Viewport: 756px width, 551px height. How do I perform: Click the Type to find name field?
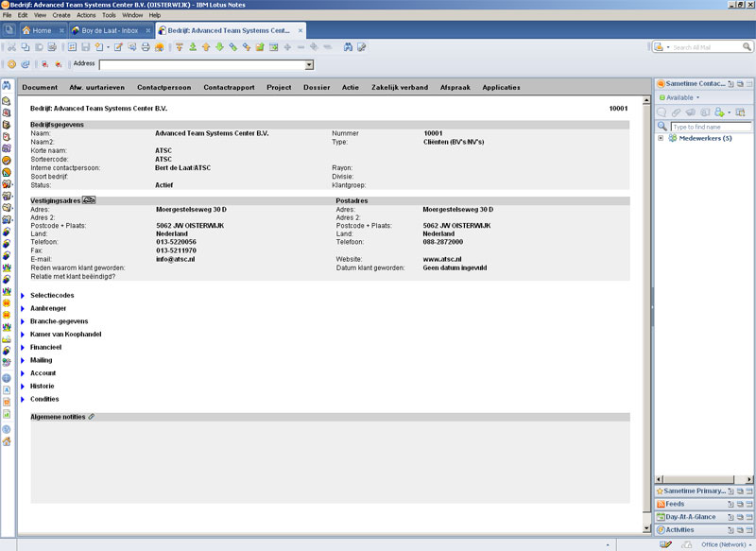click(x=711, y=127)
